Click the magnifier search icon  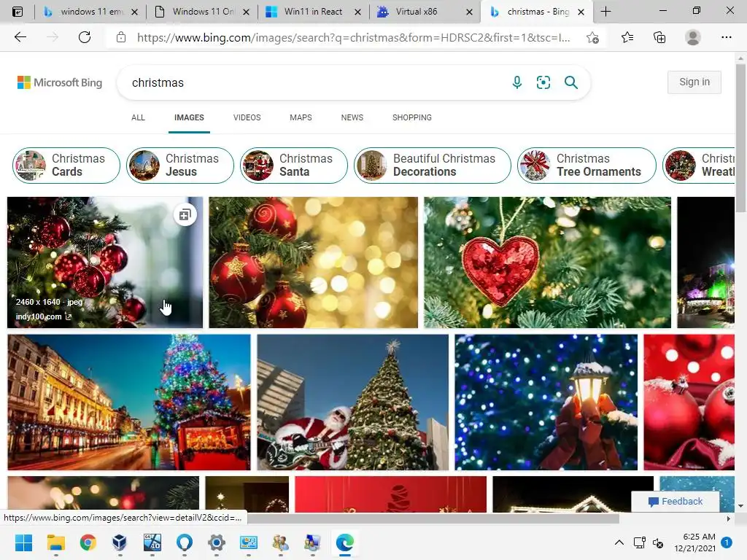(x=570, y=82)
